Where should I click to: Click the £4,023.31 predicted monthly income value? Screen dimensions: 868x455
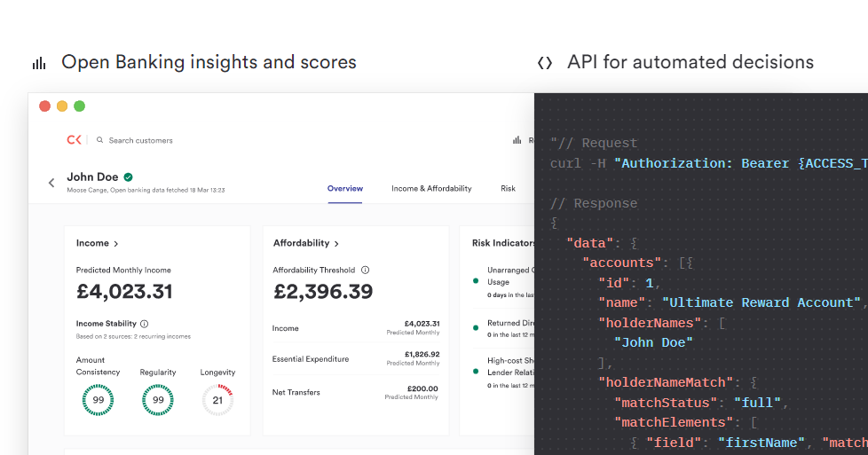(x=124, y=292)
